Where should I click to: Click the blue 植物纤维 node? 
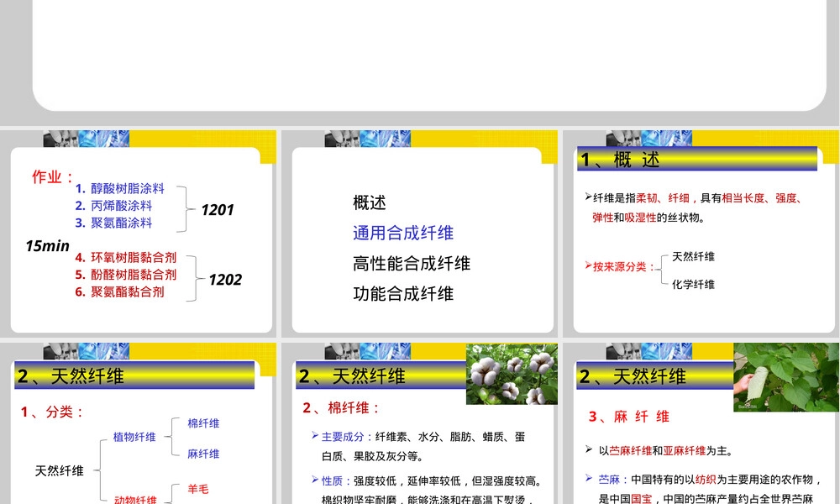coord(134,437)
